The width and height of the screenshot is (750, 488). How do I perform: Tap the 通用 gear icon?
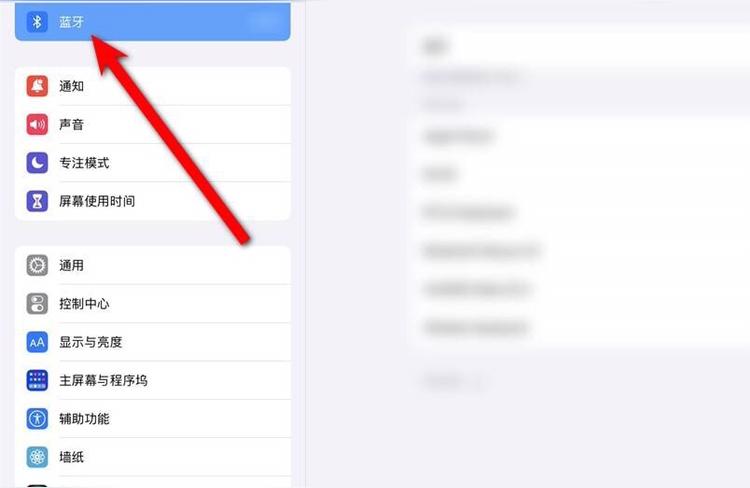click(x=37, y=266)
